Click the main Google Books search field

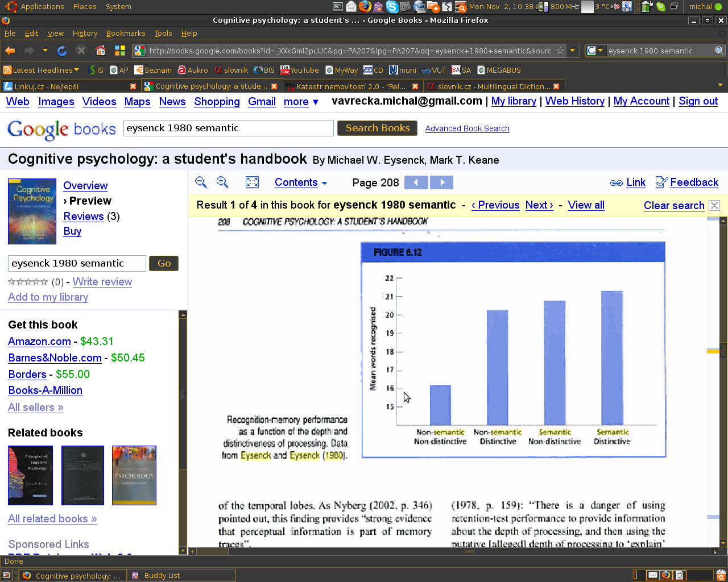coord(229,128)
